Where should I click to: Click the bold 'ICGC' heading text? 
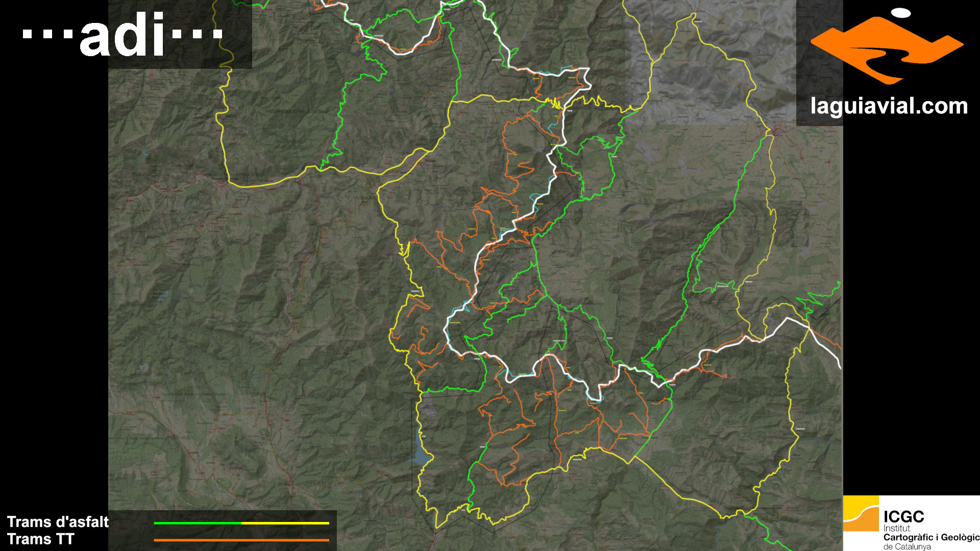tap(903, 517)
